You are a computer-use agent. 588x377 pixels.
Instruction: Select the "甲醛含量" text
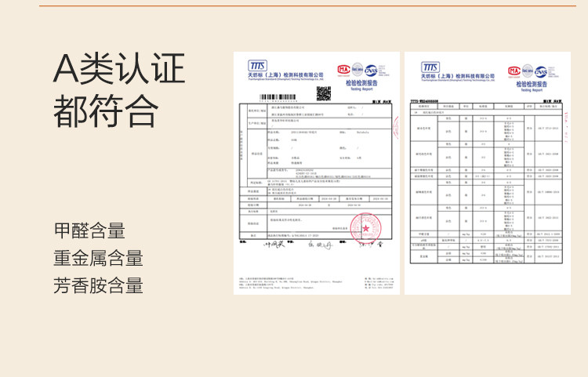point(89,230)
